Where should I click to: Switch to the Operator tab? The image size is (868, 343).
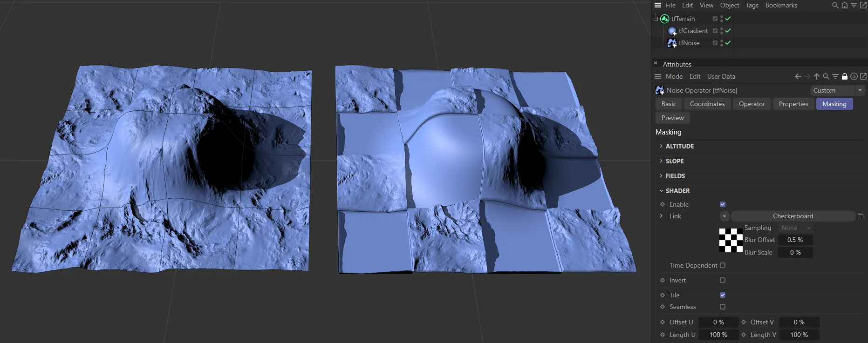[752, 104]
